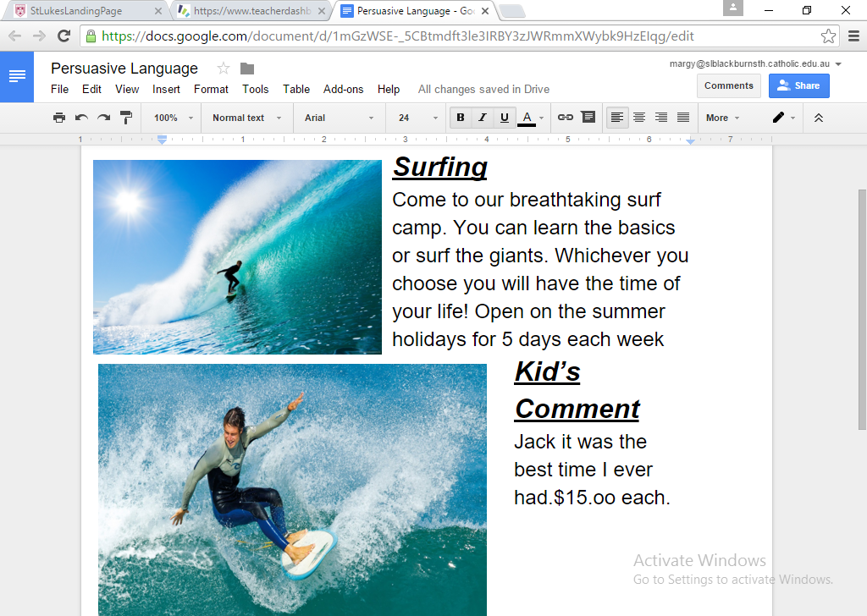The image size is (867, 616).
Task: Open the Format menu
Action: click(211, 89)
